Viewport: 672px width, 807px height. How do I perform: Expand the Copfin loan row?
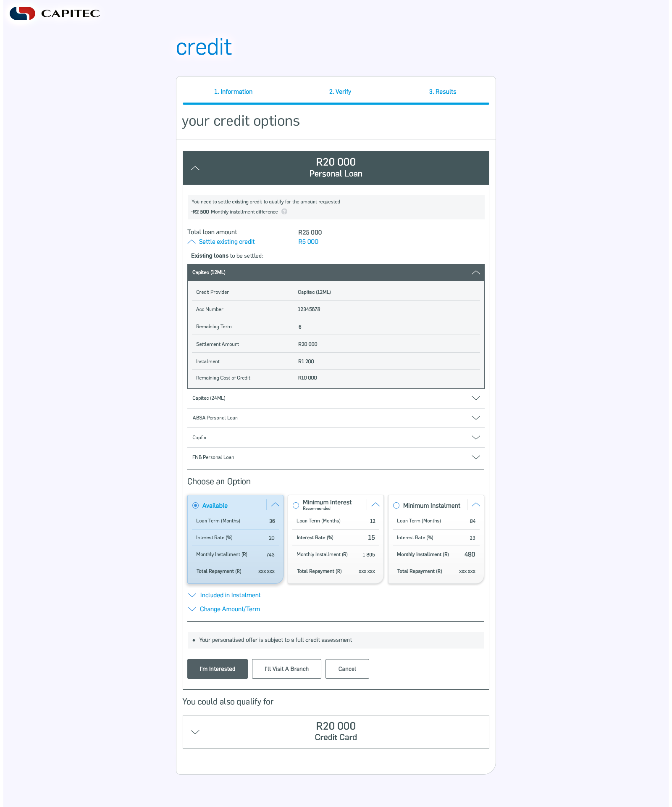click(476, 438)
